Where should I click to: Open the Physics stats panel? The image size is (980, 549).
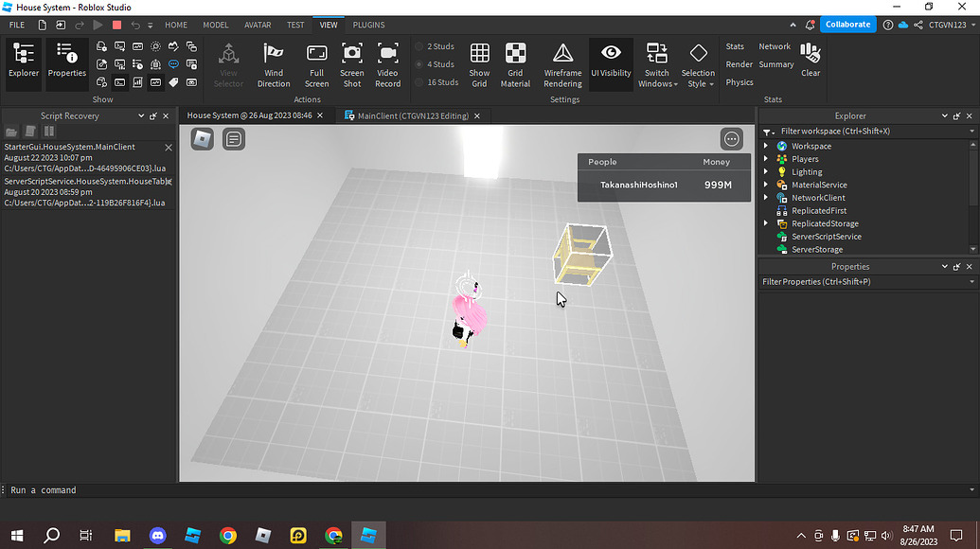(x=739, y=82)
